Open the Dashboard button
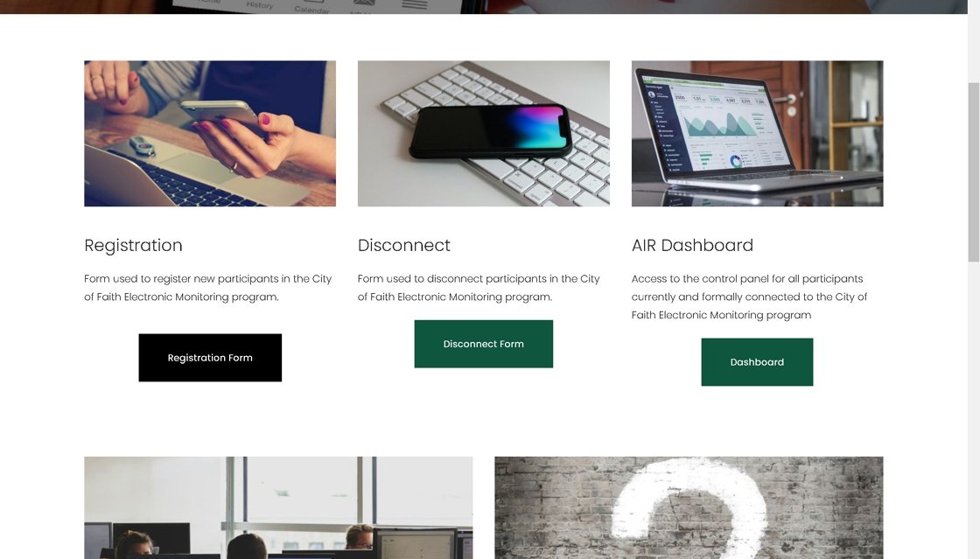980x559 pixels. pos(757,362)
